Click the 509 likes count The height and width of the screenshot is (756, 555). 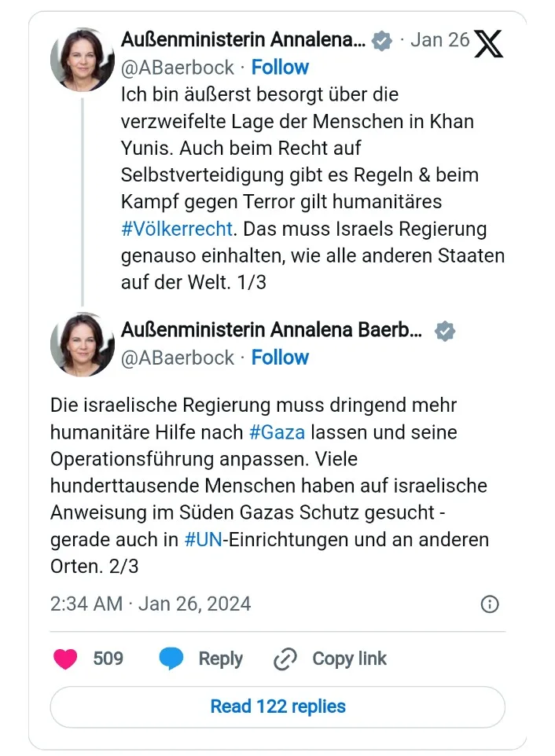click(108, 659)
